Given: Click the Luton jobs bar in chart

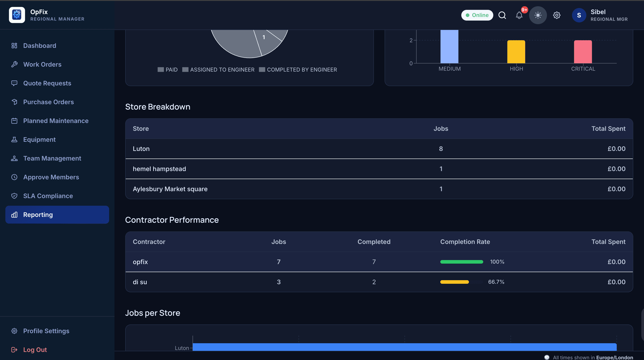Looking at the screenshot, I should click(405, 347).
